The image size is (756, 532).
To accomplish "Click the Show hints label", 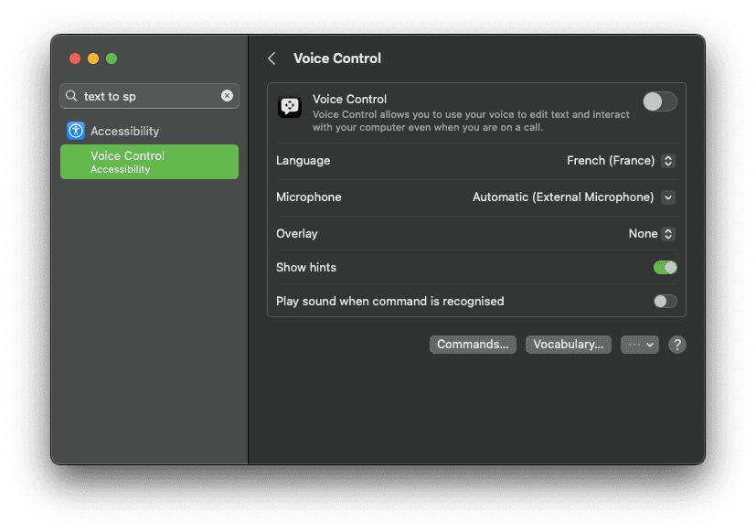I will pos(306,268).
